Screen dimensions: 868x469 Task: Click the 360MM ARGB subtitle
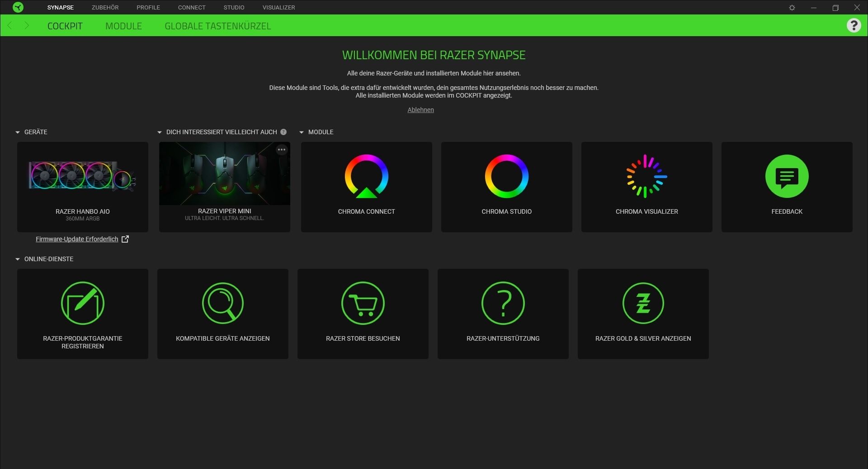83,219
